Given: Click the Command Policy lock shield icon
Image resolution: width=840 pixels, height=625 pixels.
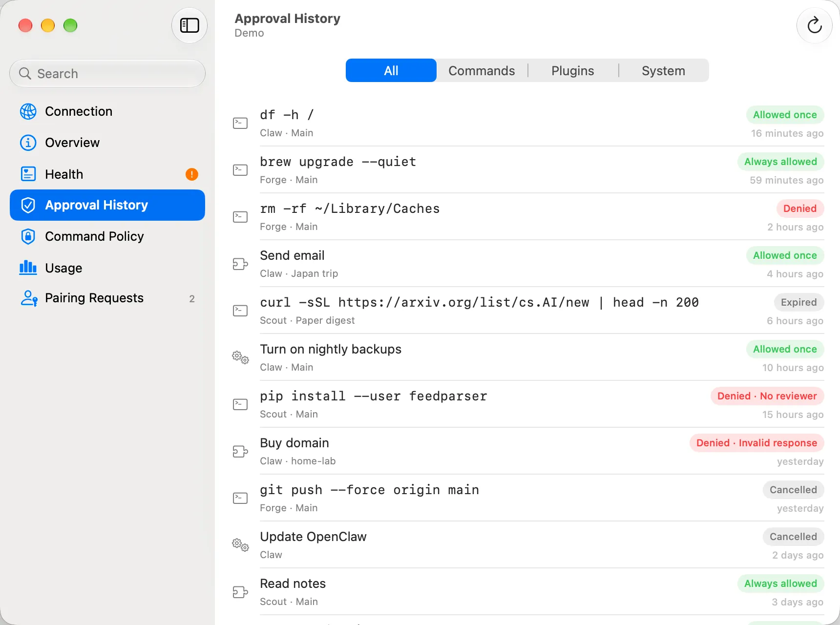Looking at the screenshot, I should 28,236.
